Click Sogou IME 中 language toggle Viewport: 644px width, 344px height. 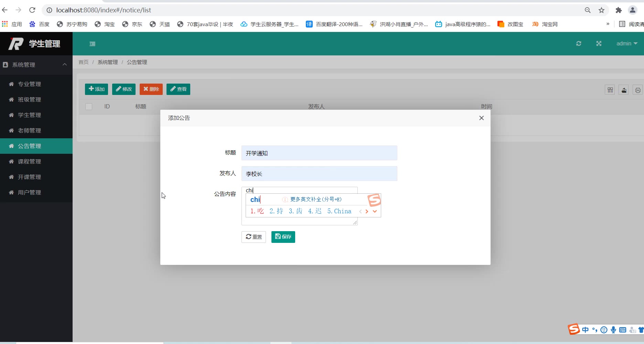click(x=585, y=330)
